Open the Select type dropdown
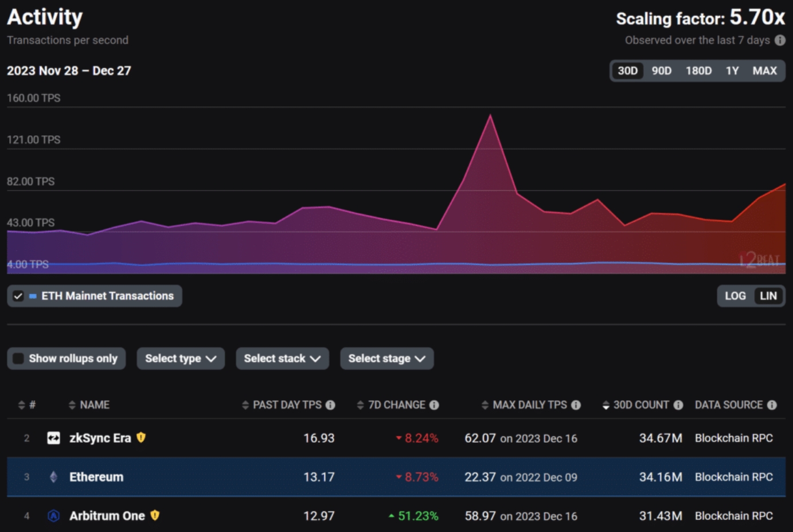The height and width of the screenshot is (532, 793). 181,358
